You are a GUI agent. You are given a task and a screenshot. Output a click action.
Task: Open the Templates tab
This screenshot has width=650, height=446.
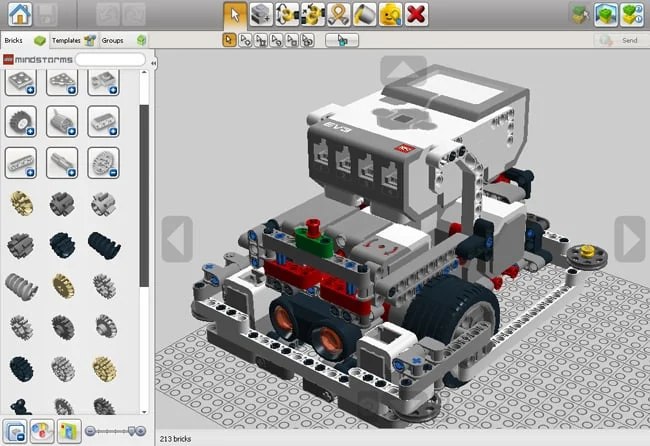pyautogui.click(x=74, y=40)
